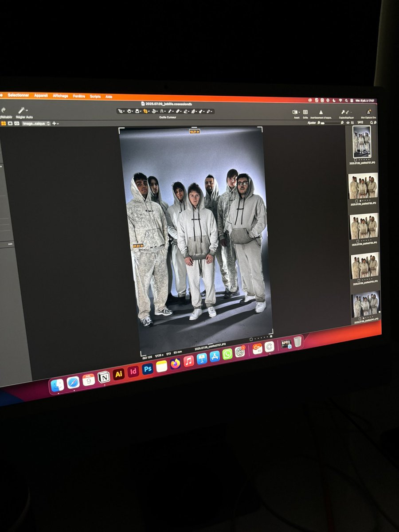The width and height of the screenshot is (399, 532).
Task: Open the Copier/Appliquer dropdown arrow
Action: point(351,113)
